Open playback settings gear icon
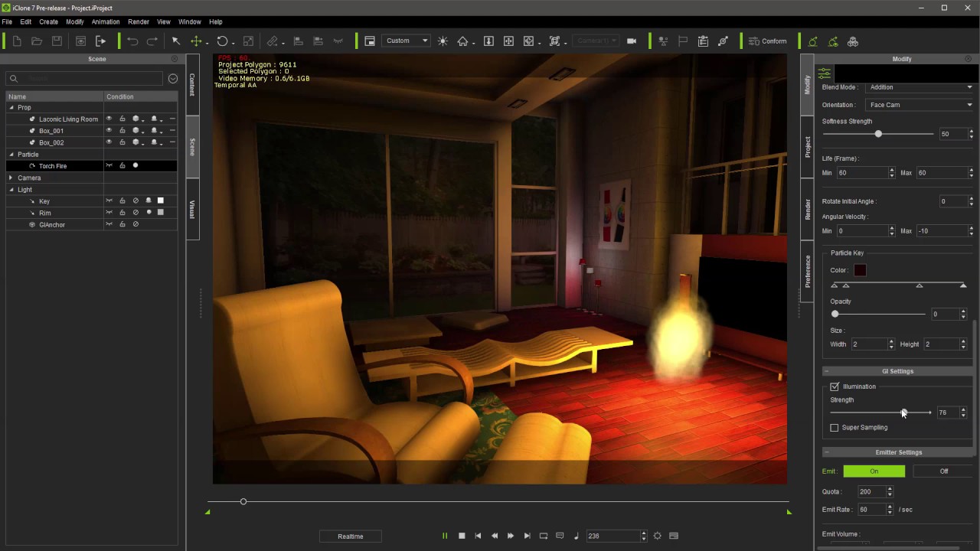 pos(657,536)
